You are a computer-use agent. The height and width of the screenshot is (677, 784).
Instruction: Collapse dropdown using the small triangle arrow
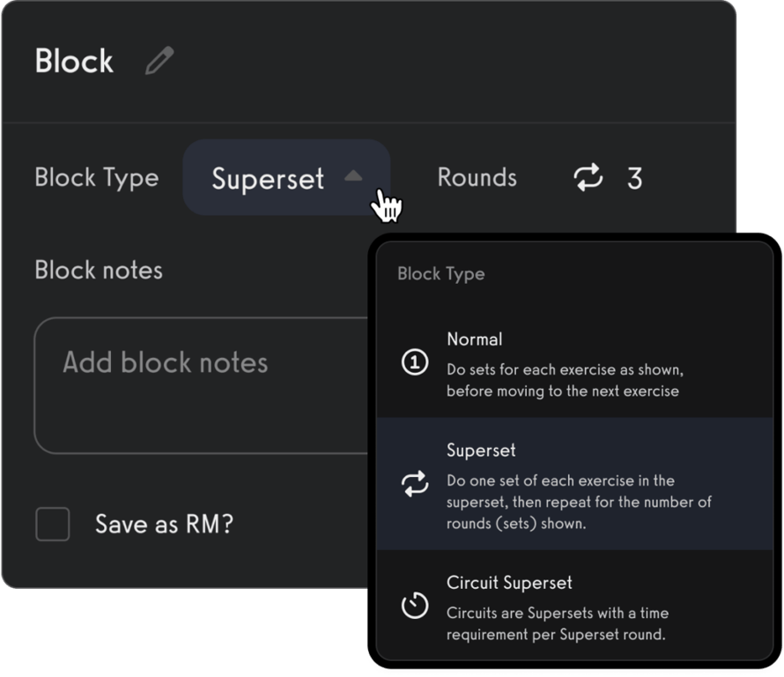point(353,176)
